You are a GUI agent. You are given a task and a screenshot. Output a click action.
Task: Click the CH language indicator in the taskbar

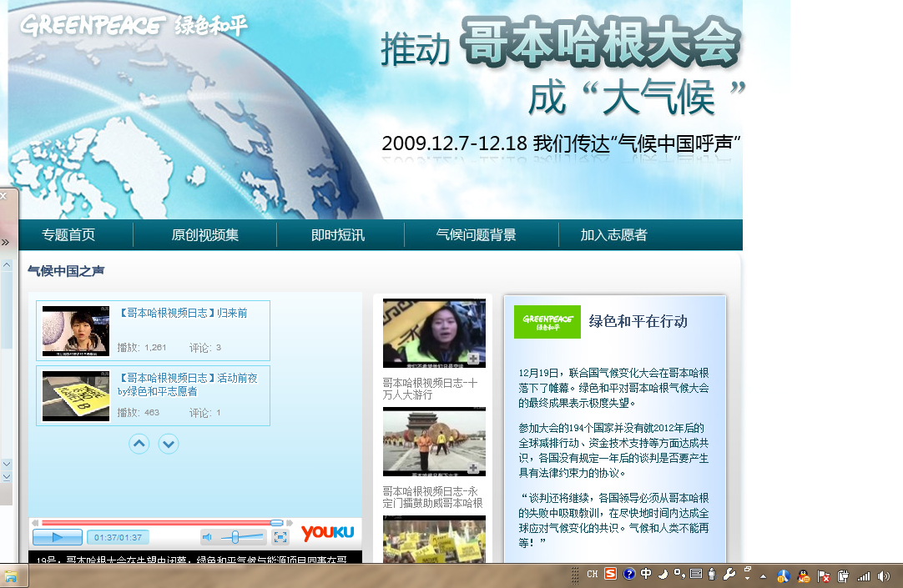(592, 574)
